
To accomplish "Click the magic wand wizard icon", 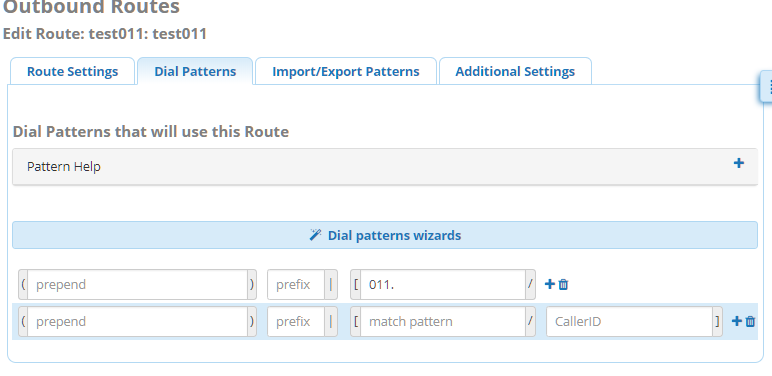I will tap(315, 235).
